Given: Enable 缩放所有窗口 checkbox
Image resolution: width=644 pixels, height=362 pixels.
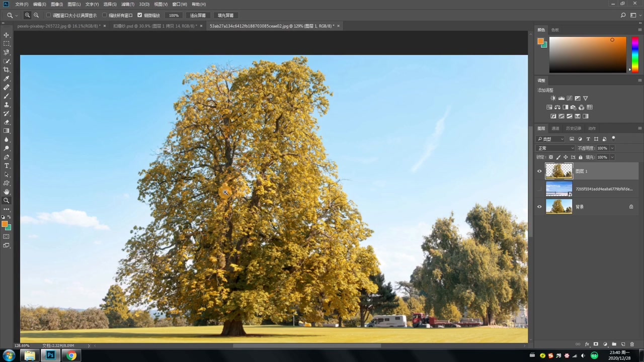Looking at the screenshot, I should coord(105,16).
